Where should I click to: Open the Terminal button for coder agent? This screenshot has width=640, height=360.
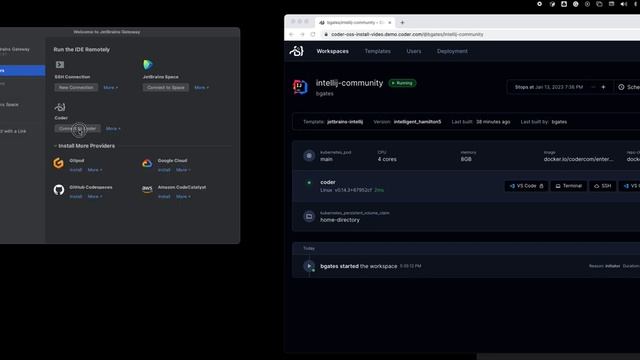pos(569,186)
